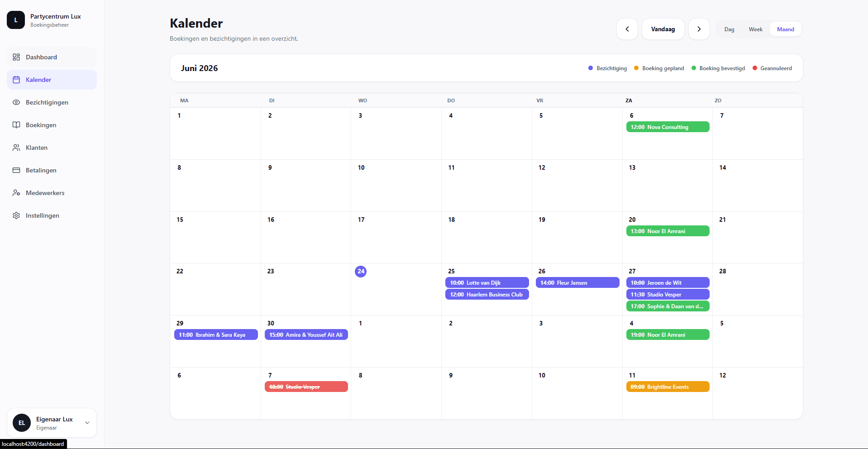Click the Eigenaar Lux user name
Viewport: 868px width, 449px height.
(54, 419)
